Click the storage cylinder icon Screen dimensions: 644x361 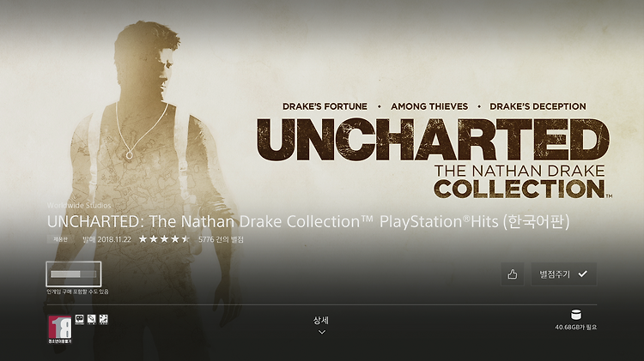point(576,315)
